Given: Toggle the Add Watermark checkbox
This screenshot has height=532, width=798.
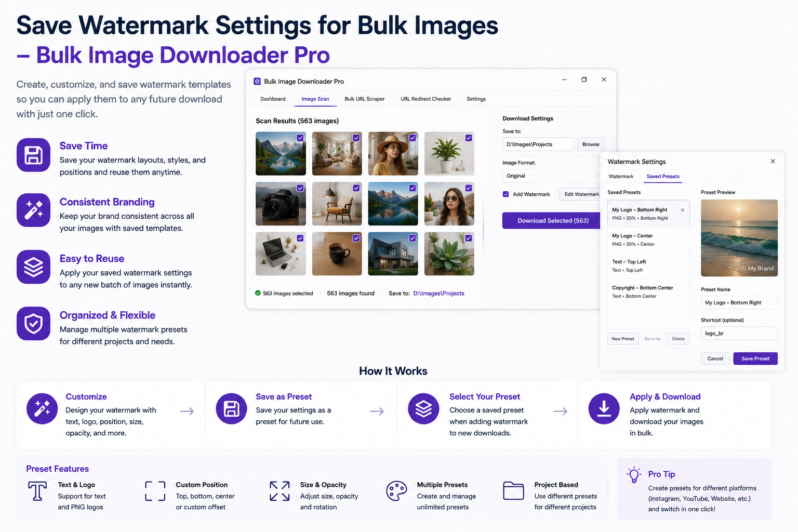Looking at the screenshot, I should tap(506, 194).
